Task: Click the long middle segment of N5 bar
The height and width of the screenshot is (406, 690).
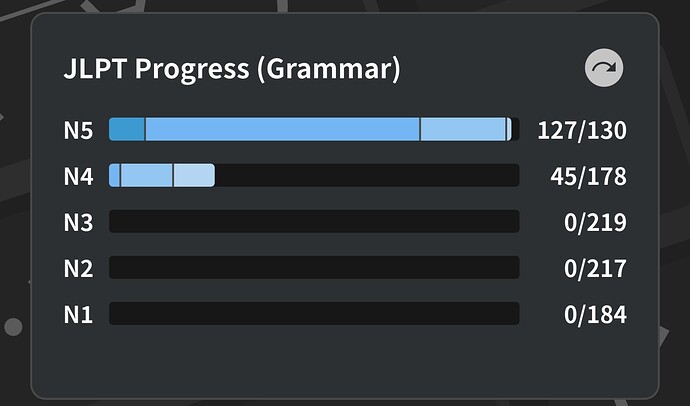Action: coord(282,129)
